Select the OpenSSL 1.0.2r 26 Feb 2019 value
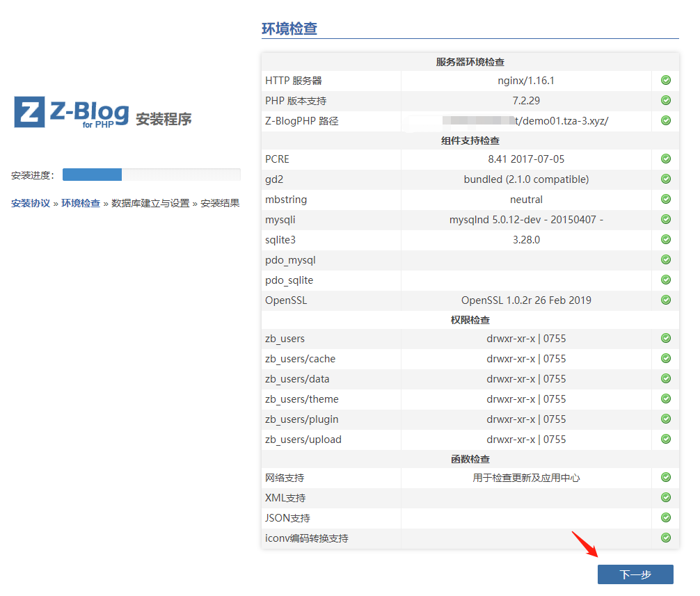Image resolution: width=700 pixels, height=596 pixels. (526, 300)
